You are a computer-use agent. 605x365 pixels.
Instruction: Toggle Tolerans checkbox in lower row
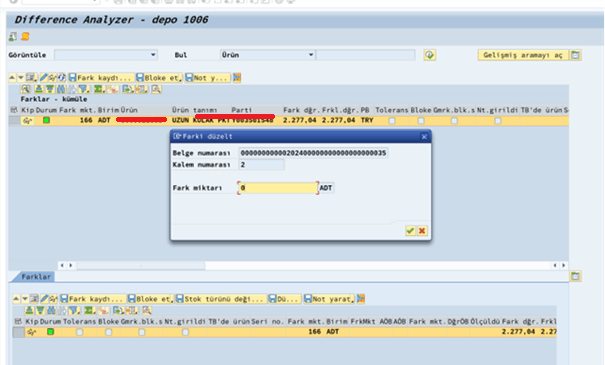click(x=79, y=332)
